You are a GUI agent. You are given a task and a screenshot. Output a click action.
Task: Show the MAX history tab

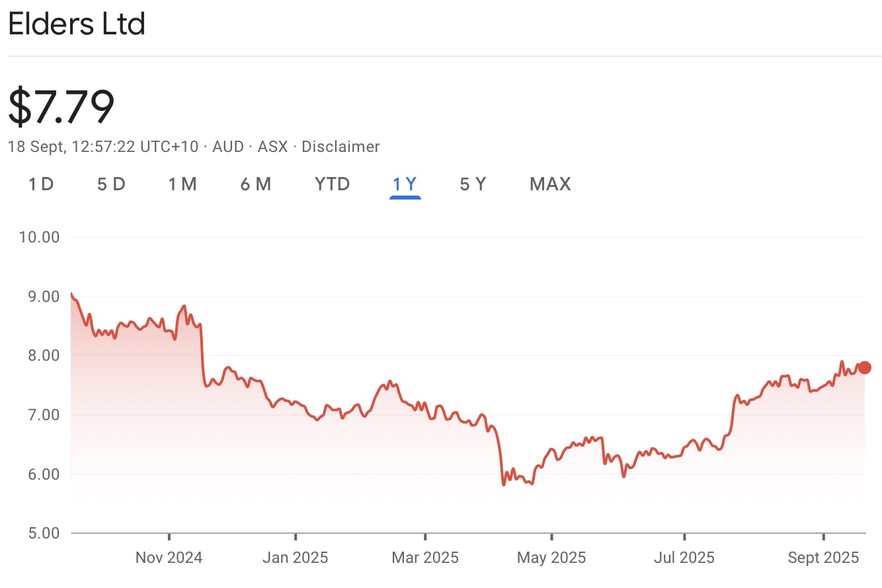click(x=550, y=184)
